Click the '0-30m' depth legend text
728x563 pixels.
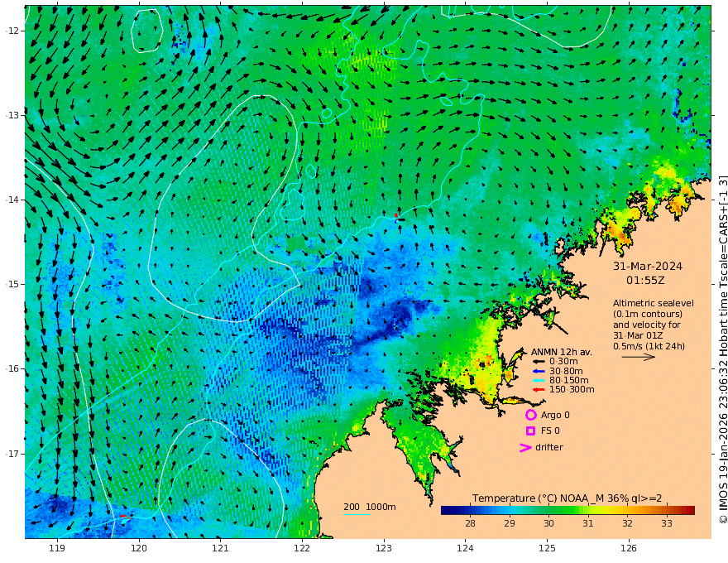[563, 362]
